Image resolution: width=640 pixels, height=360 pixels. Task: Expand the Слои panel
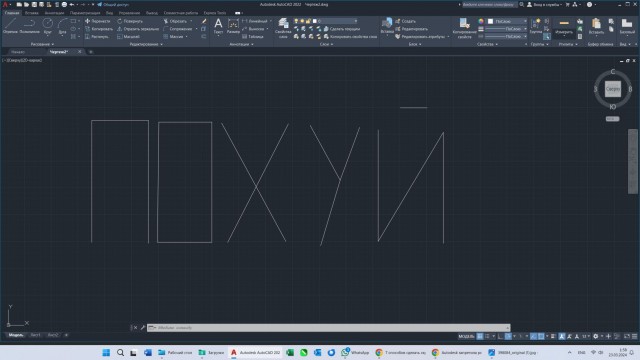[326, 44]
